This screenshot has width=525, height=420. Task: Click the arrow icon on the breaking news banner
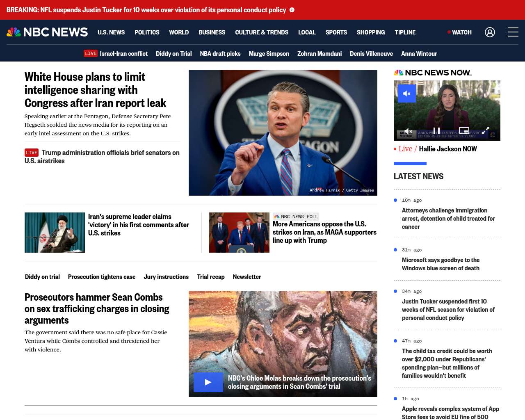tap(292, 10)
